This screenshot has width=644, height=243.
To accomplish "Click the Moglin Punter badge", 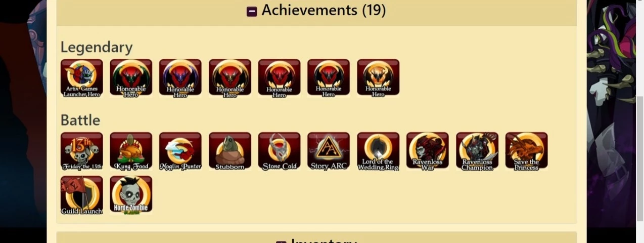I will click(x=180, y=151).
